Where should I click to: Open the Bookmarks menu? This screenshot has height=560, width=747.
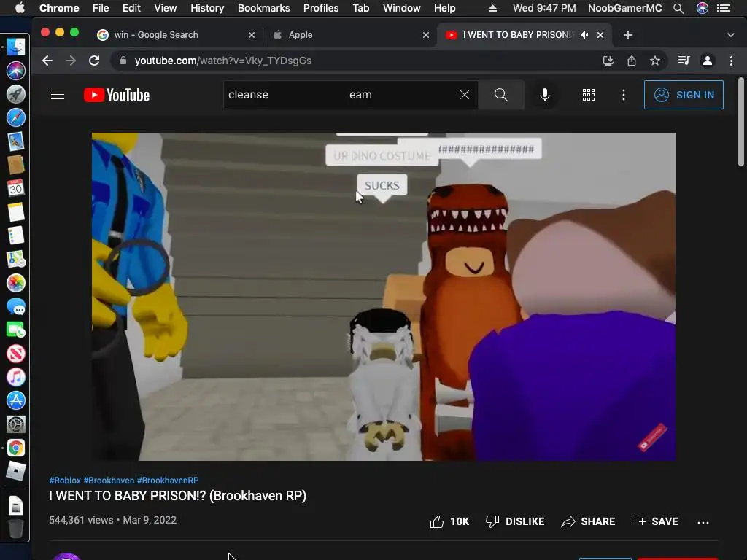coord(264,8)
